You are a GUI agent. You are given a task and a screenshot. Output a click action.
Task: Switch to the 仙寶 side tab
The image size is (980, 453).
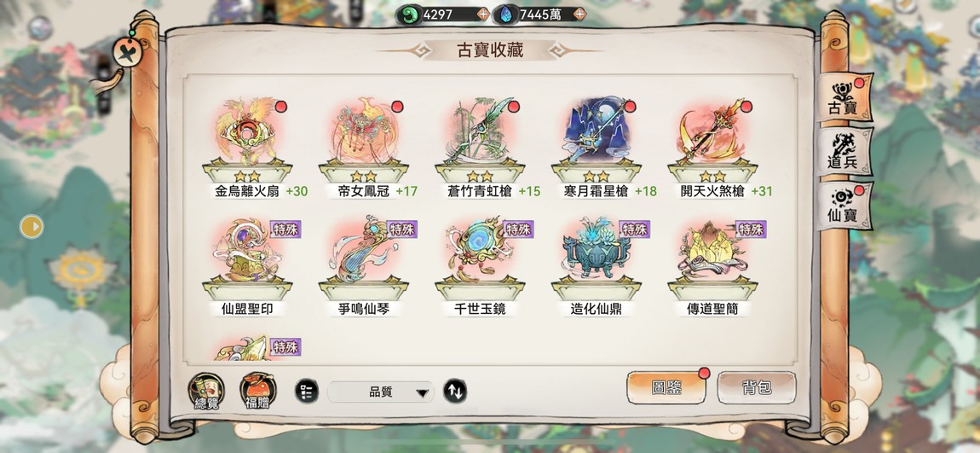[x=844, y=206]
